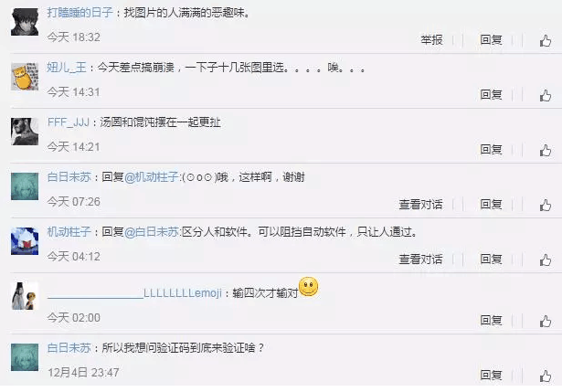The width and height of the screenshot is (562, 392).
Task: Like 白日未苏's 07:26 reply comment
Action: point(546,205)
